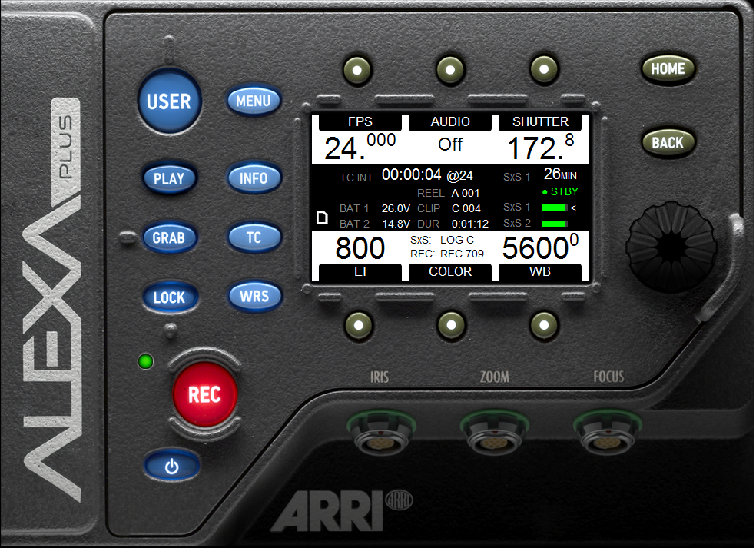Click the document icon on display
The height and width of the screenshot is (548, 756).
click(x=322, y=218)
